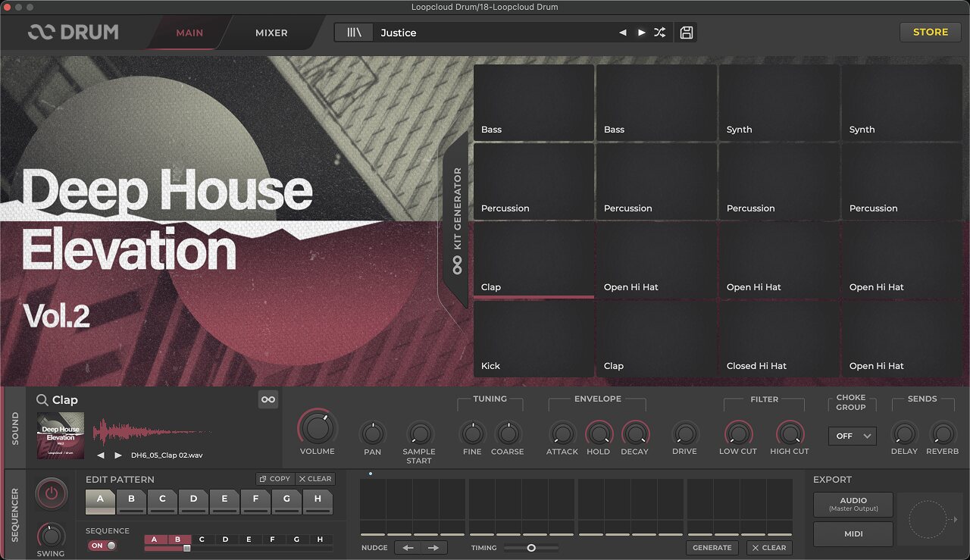Expand the Kit Generator side panel
970x560 pixels.
(x=457, y=221)
